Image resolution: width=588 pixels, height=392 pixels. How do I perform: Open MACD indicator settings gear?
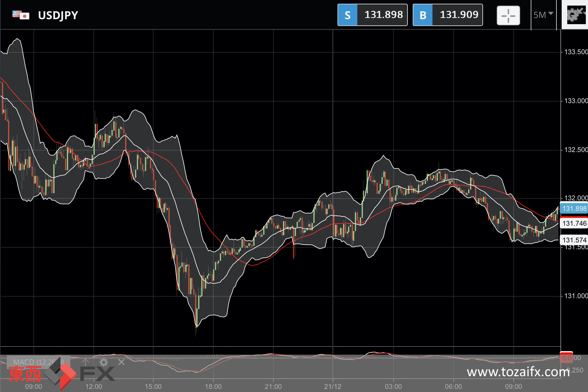(104, 362)
